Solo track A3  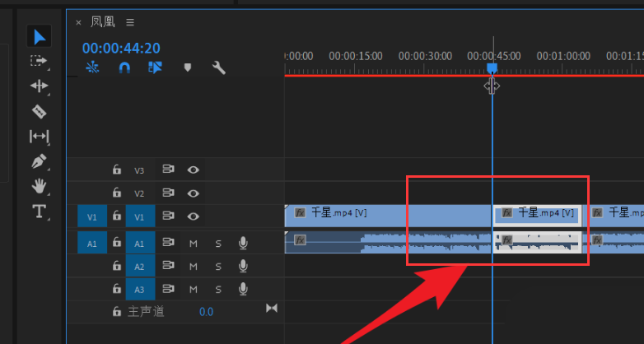(218, 290)
